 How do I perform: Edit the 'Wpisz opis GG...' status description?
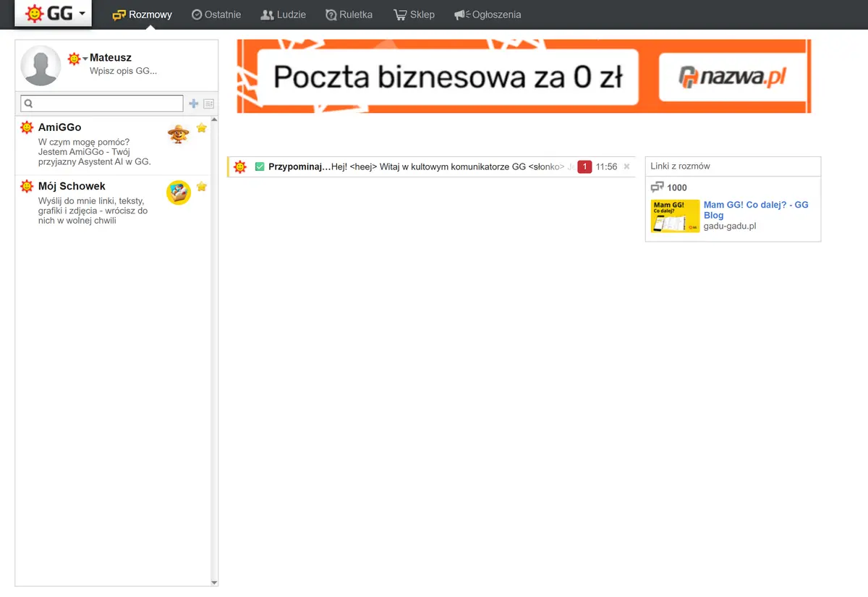(x=123, y=71)
